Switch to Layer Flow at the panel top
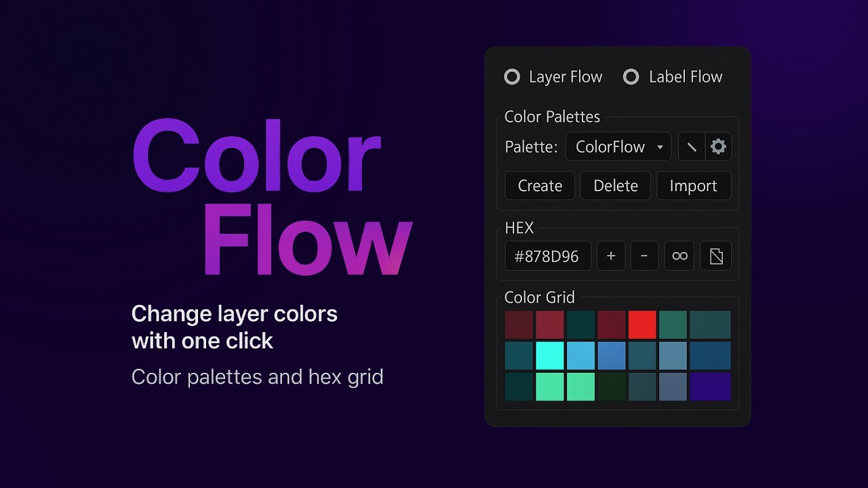 point(512,77)
